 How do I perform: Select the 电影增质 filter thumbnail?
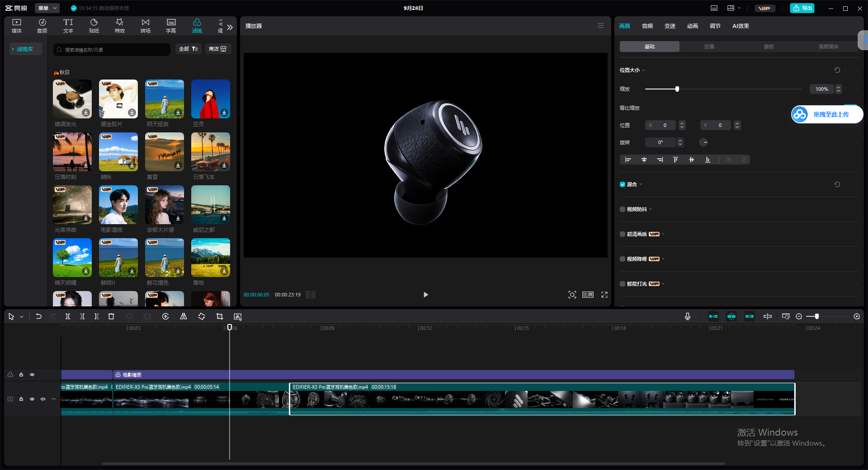(118, 205)
